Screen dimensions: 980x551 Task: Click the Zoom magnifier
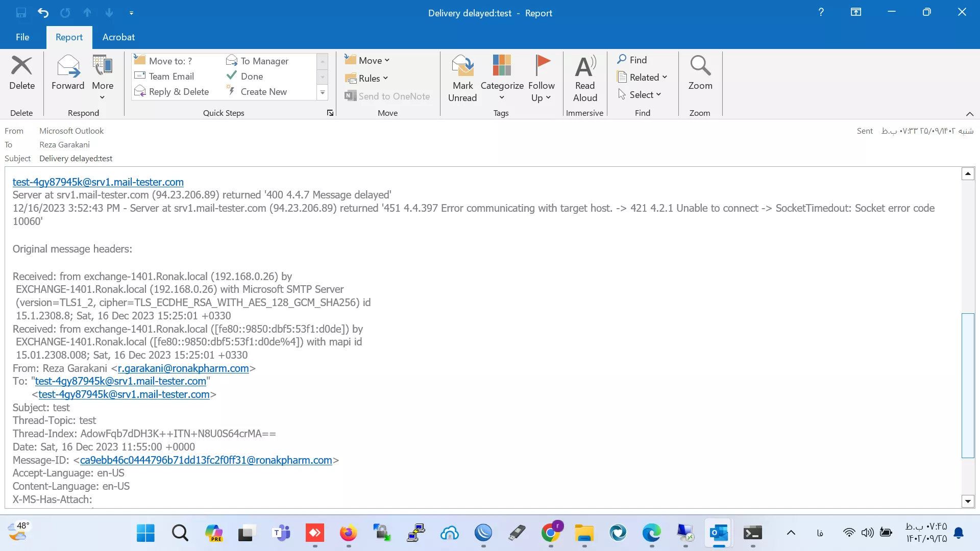click(700, 73)
